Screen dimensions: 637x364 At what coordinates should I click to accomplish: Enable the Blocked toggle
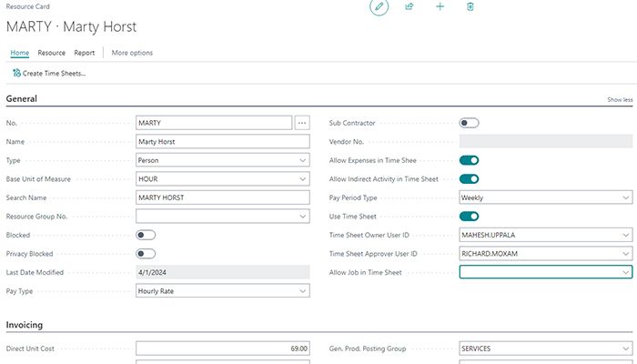click(146, 235)
